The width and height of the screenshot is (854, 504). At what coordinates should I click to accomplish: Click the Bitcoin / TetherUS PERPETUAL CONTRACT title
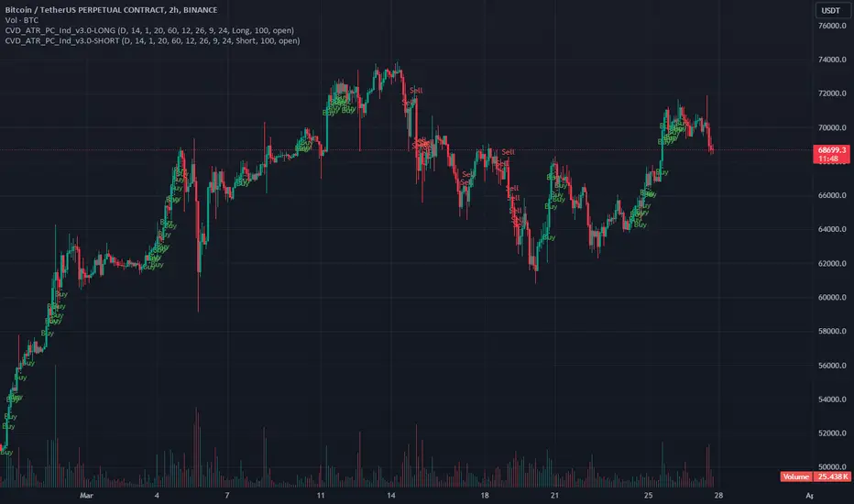[111, 10]
